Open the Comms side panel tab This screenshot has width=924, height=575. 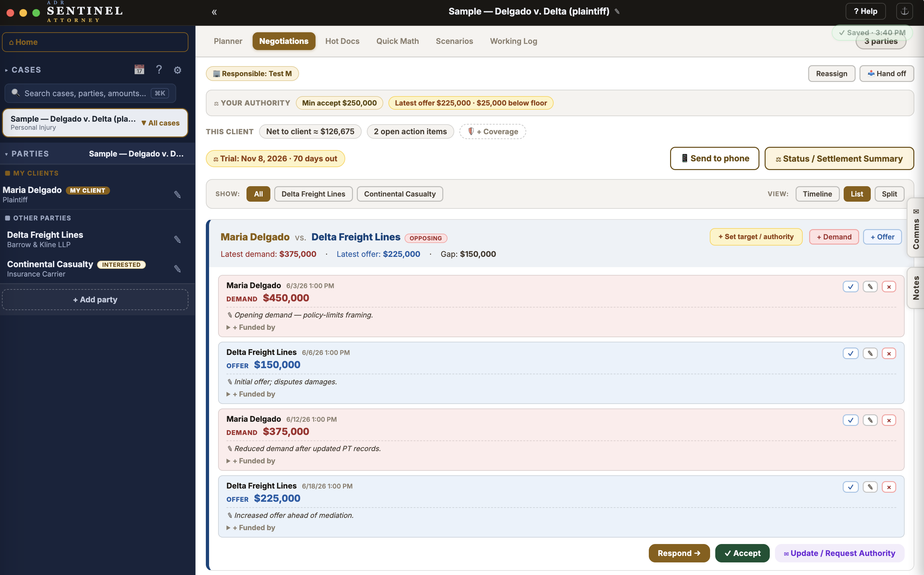916,228
